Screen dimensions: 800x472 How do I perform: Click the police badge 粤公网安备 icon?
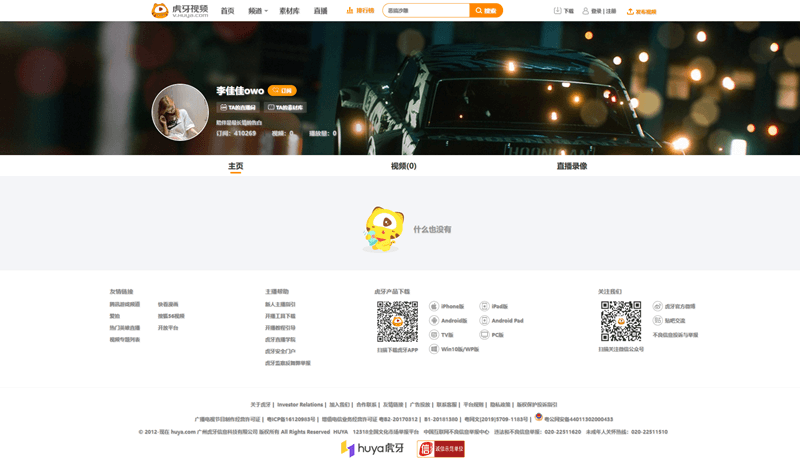538,417
